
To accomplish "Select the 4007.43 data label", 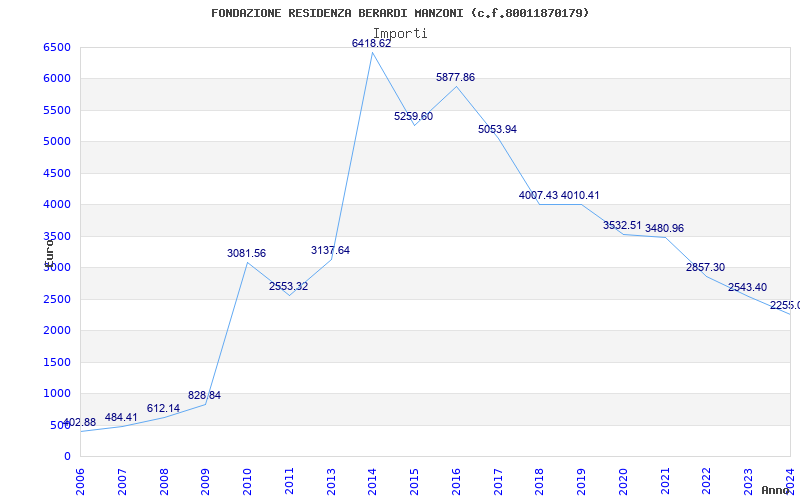I will point(538,195).
